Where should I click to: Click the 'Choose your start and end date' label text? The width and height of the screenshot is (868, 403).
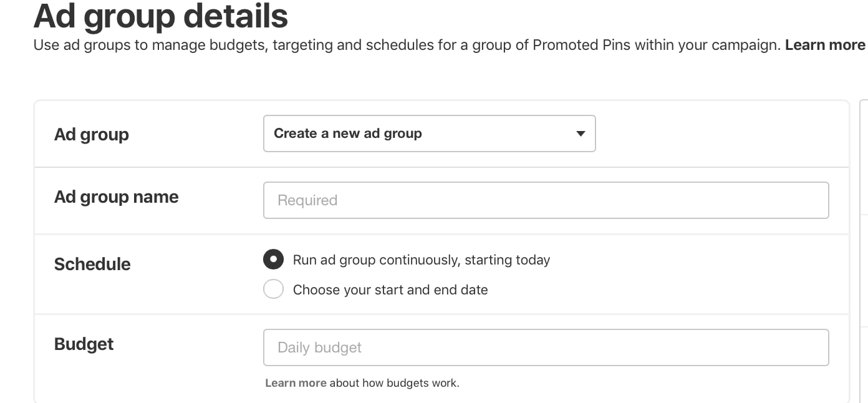click(x=390, y=289)
